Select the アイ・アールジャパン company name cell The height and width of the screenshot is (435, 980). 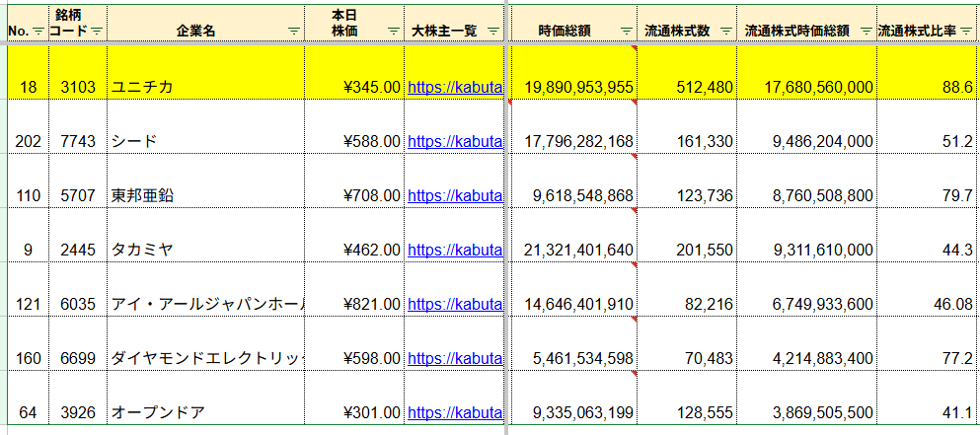[x=205, y=289]
